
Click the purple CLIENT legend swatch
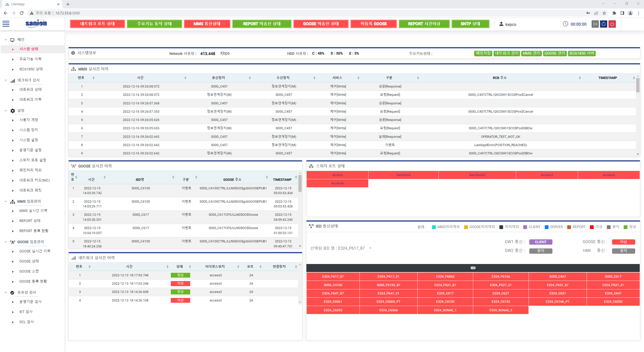pos(525,227)
